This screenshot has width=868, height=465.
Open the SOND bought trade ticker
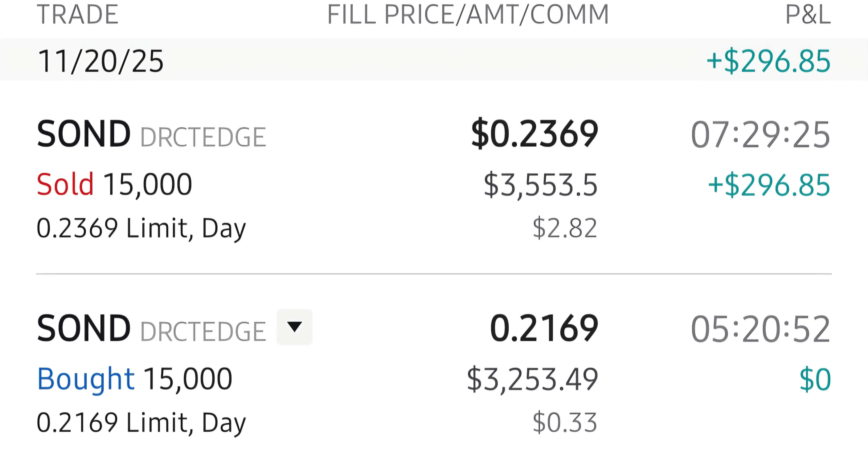84,328
